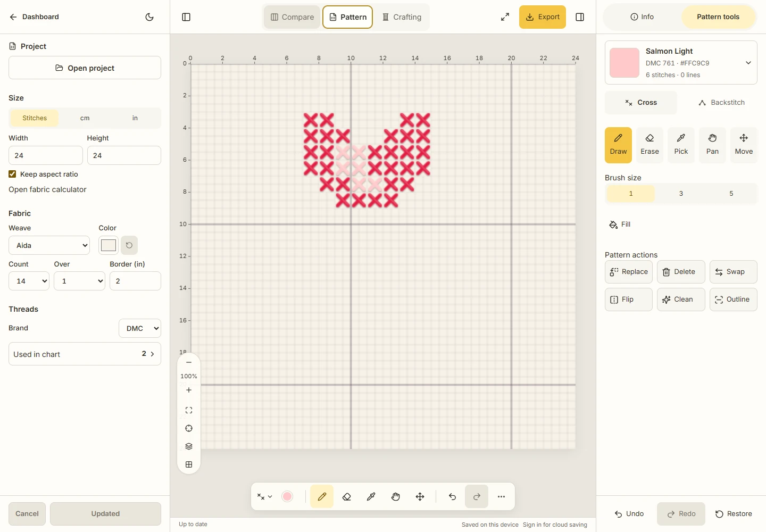The image size is (766, 532).
Task: Select eraser in bottom toolbar
Action: click(347, 496)
